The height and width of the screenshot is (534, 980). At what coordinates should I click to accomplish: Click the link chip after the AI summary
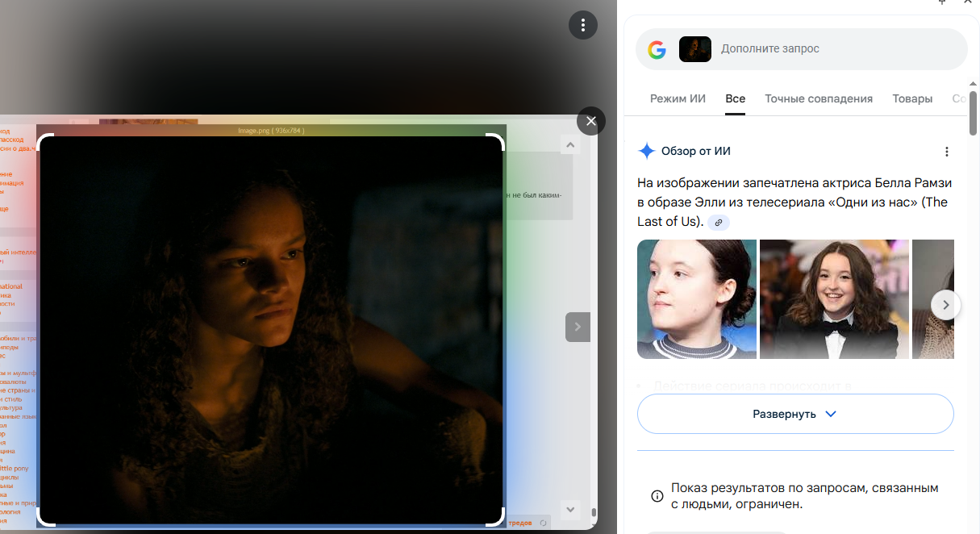click(719, 223)
